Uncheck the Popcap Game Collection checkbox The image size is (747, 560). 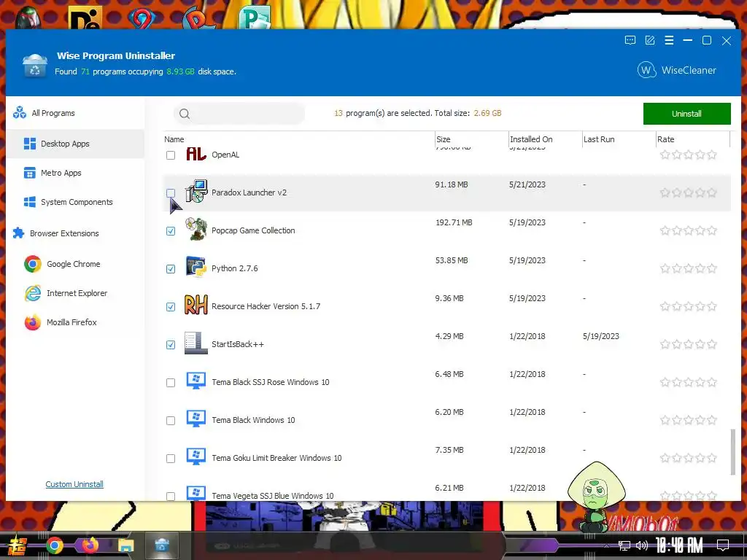[x=171, y=231]
